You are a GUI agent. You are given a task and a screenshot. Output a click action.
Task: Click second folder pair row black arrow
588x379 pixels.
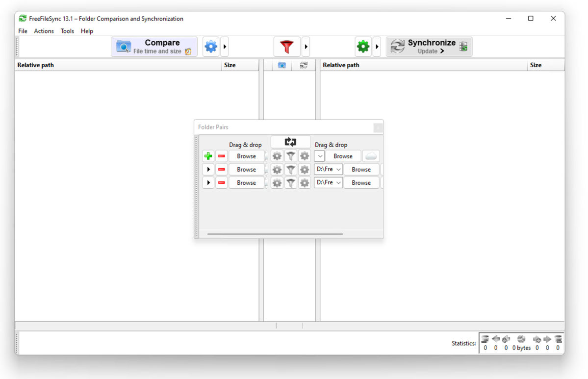point(208,170)
